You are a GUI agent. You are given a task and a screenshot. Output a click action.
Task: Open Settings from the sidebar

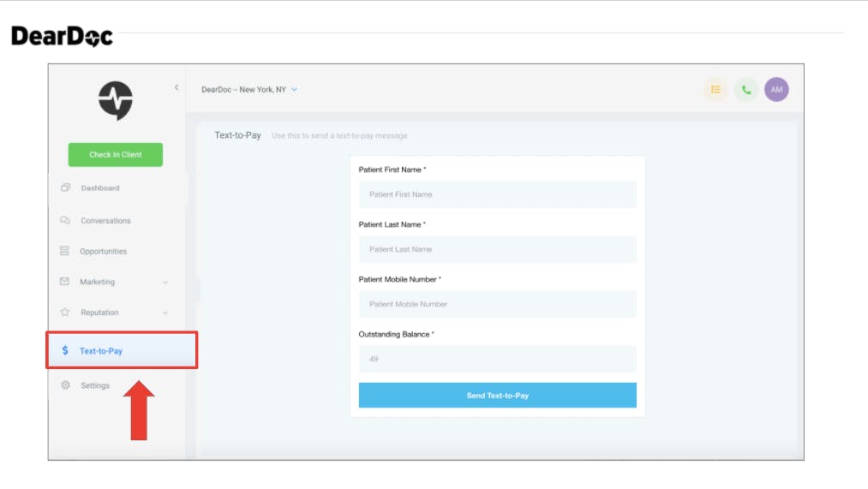[x=95, y=385]
